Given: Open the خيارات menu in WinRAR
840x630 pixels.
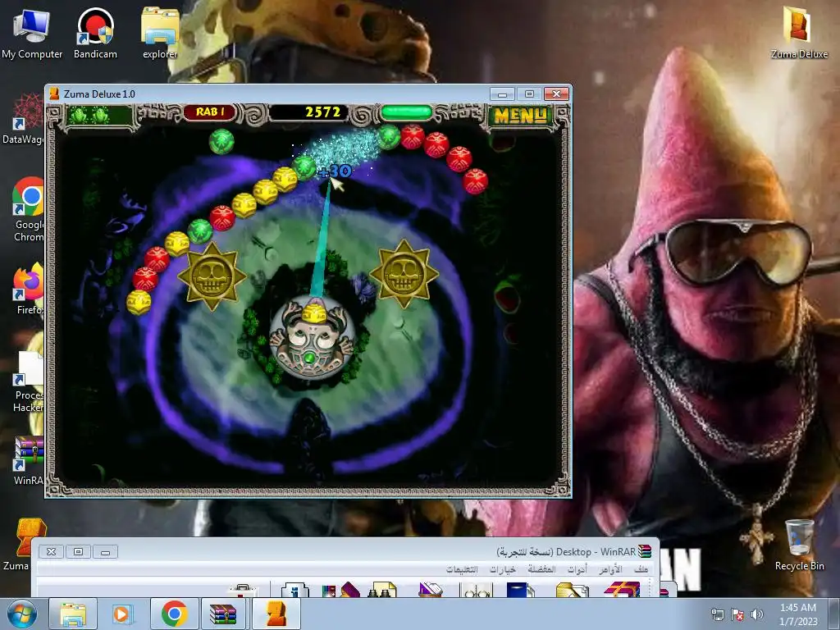Looking at the screenshot, I should (x=503, y=569).
